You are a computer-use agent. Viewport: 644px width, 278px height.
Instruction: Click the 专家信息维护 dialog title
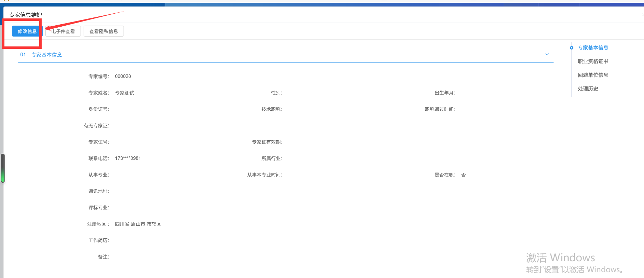point(26,15)
